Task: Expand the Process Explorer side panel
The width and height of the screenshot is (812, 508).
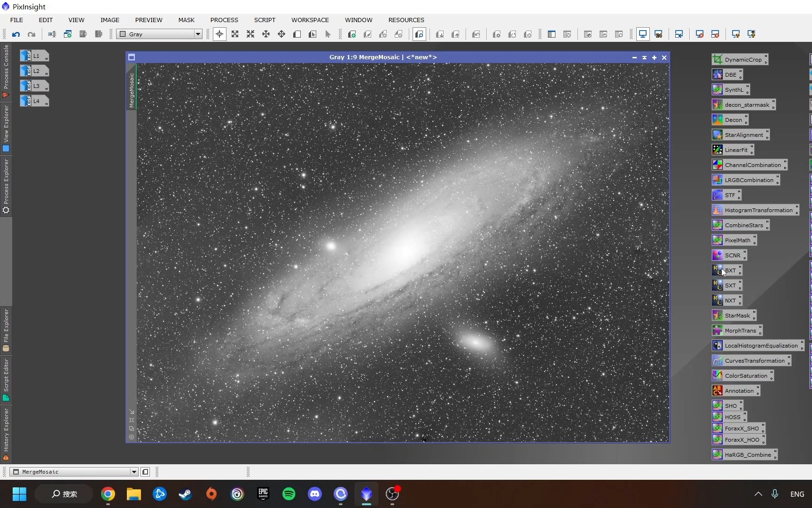Action: (x=6, y=186)
